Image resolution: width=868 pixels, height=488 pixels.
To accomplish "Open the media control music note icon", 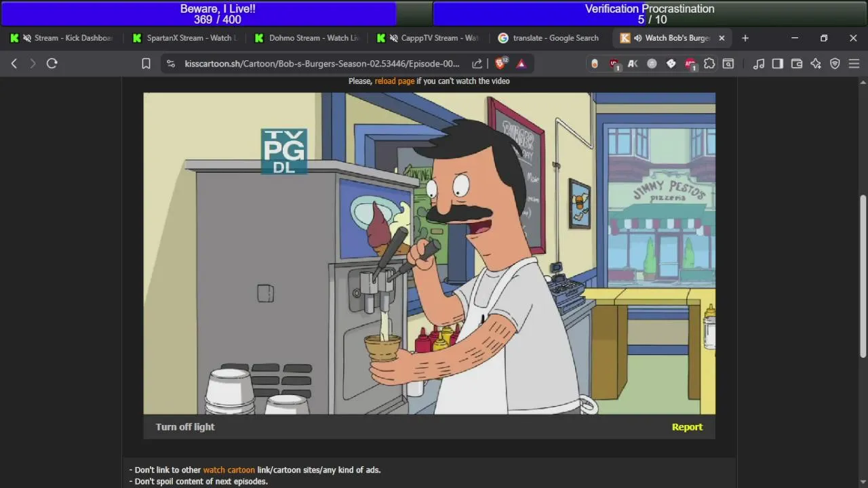I will tap(759, 64).
